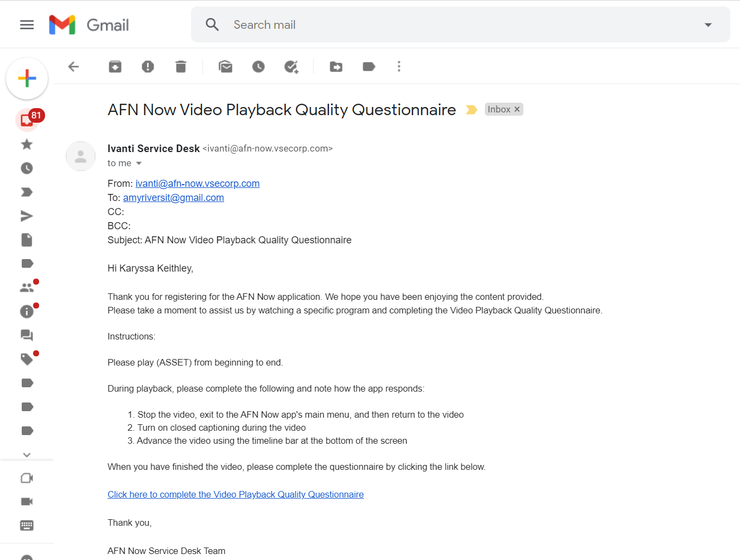Image resolution: width=740 pixels, height=560 pixels.
Task: Go back to inbox with arrow
Action: tap(74, 67)
